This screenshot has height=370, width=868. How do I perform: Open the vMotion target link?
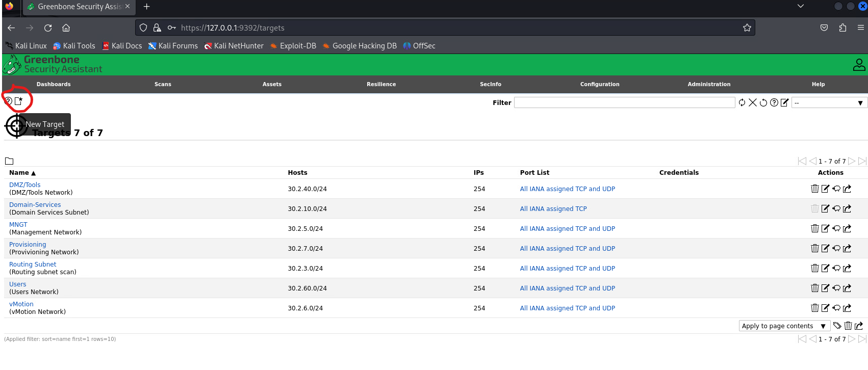21,304
